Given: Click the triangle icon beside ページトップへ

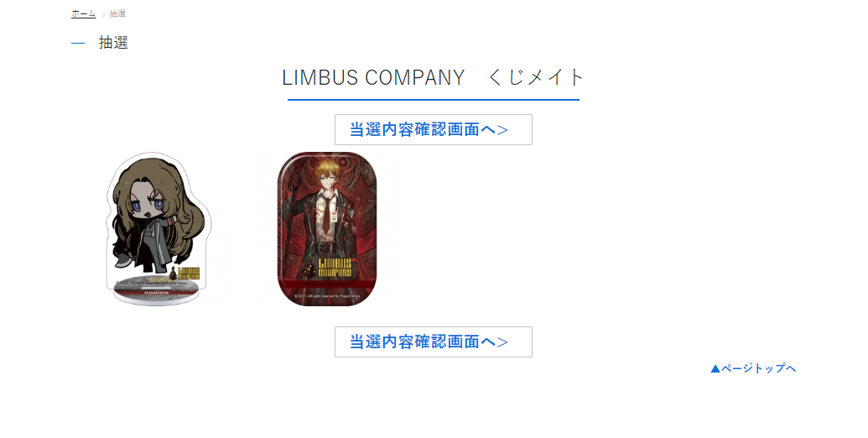Looking at the screenshot, I should 715,368.
